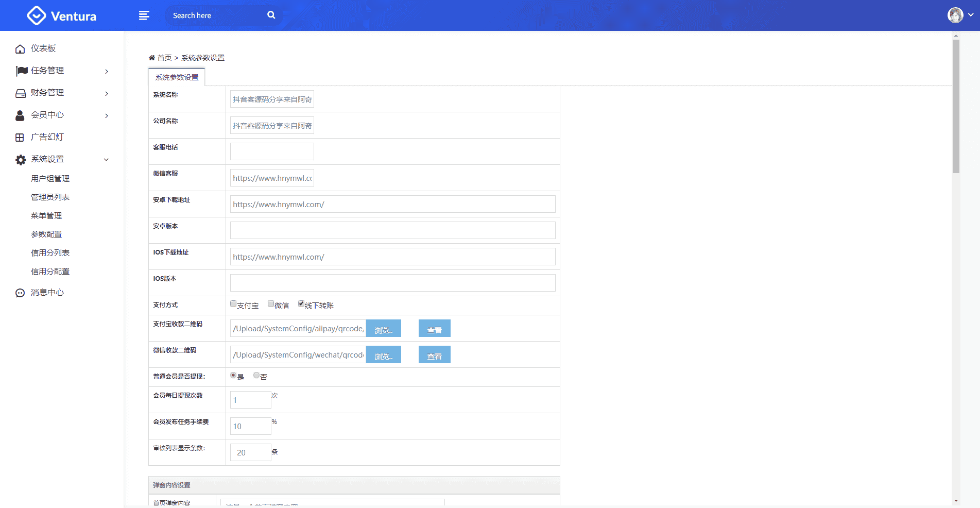This screenshot has height=508, width=980.
Task: Click 查看 for 微信收款二维码
Action: click(x=434, y=355)
